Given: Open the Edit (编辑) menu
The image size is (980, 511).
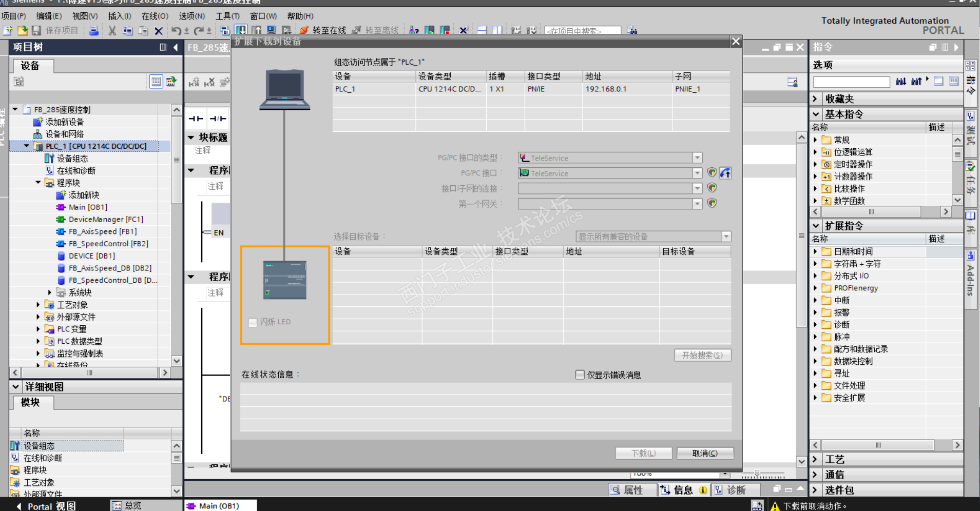Looking at the screenshot, I should (49, 16).
